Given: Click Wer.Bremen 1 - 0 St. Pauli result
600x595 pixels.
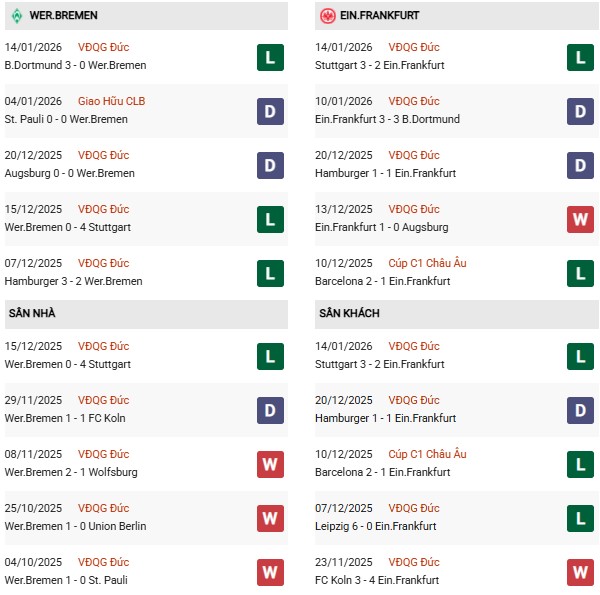Looking at the screenshot, I should tap(66, 580).
